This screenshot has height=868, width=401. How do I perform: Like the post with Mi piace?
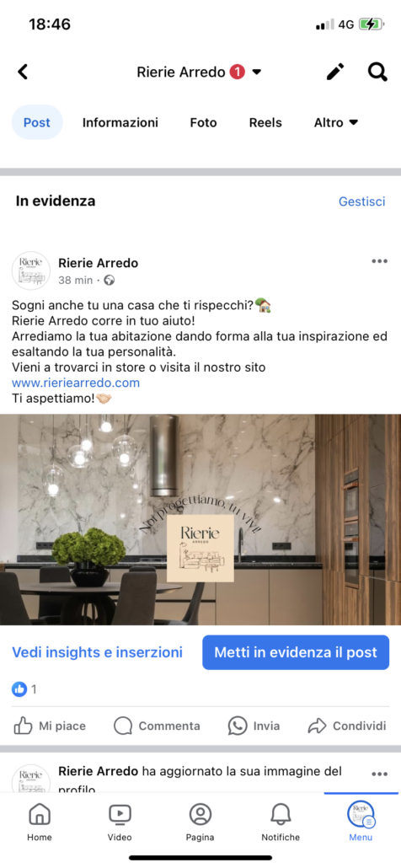[x=50, y=726]
